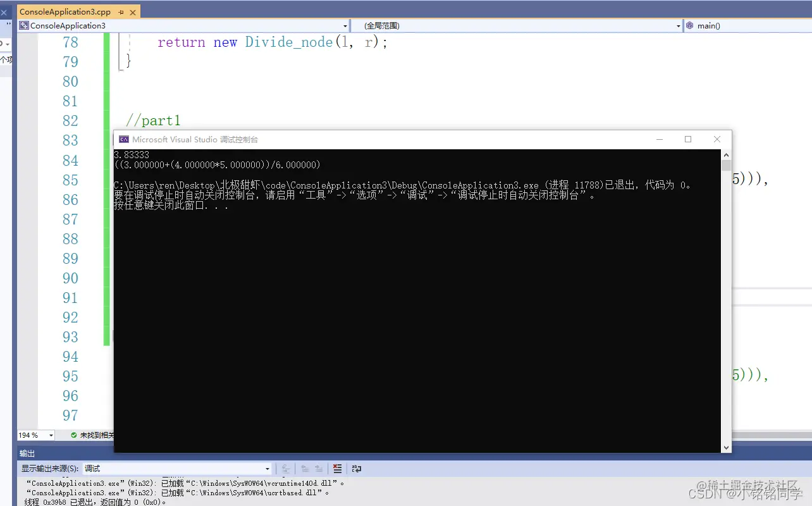Click the find message in output icon

click(286, 469)
